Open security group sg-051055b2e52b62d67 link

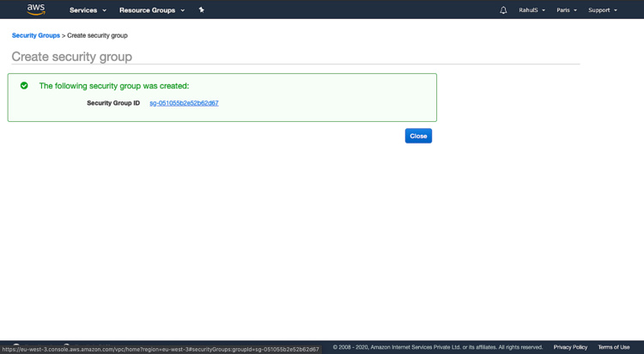click(184, 103)
